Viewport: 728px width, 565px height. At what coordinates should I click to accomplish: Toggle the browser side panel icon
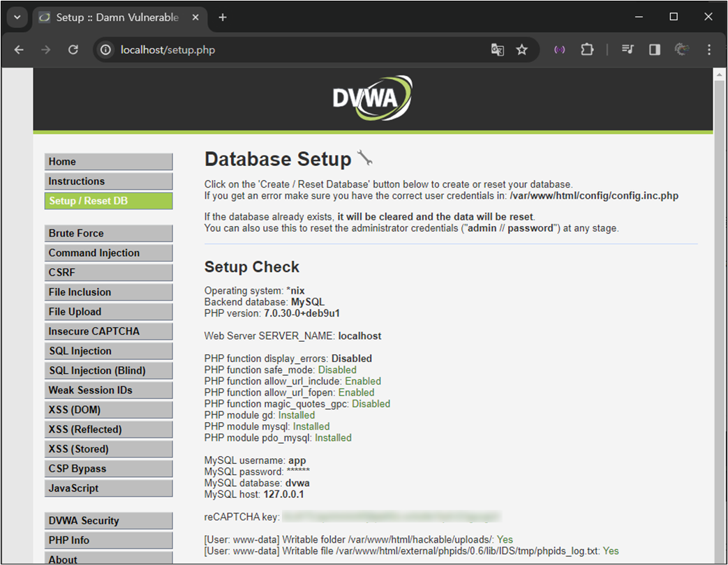point(655,50)
